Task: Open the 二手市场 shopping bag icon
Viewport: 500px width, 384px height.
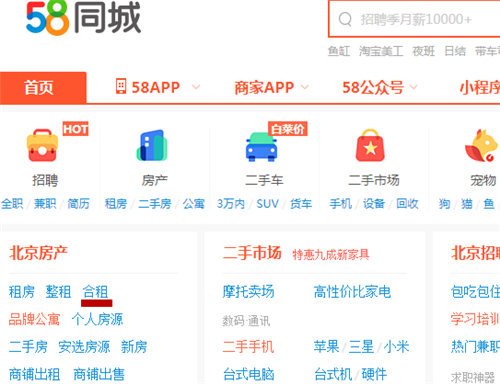Action: click(370, 145)
